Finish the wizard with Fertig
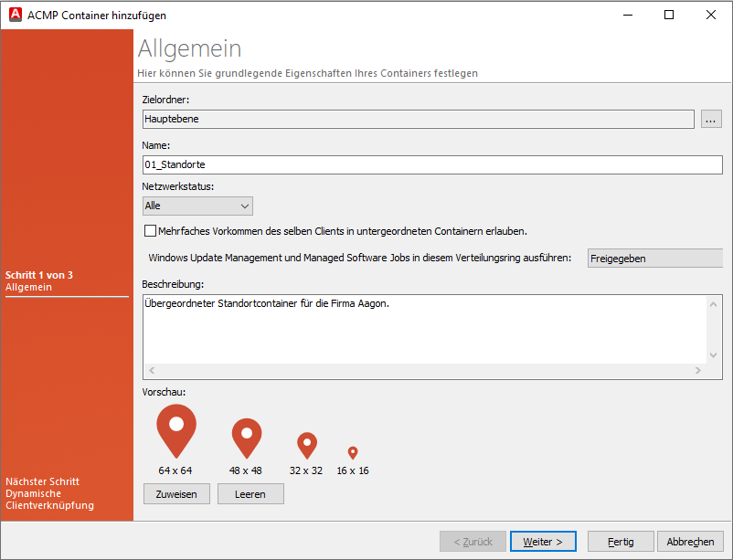Viewport: 733px width, 560px height. pos(621,541)
